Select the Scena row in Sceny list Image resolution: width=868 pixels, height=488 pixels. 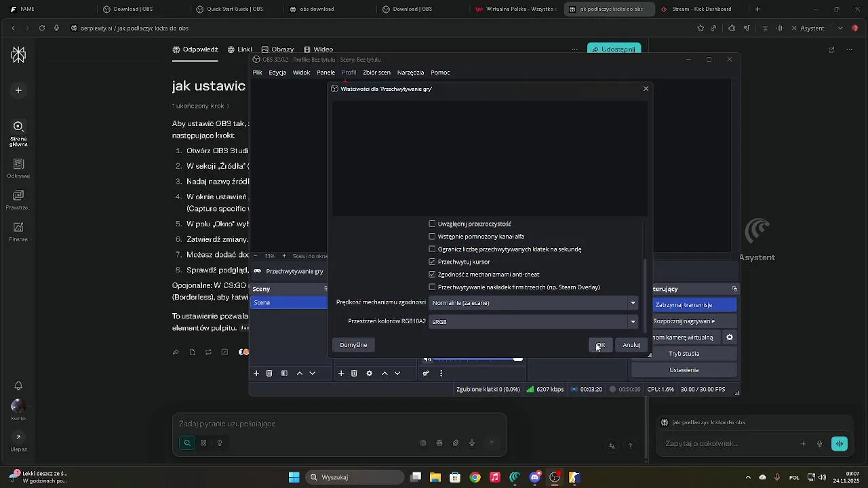(x=290, y=303)
